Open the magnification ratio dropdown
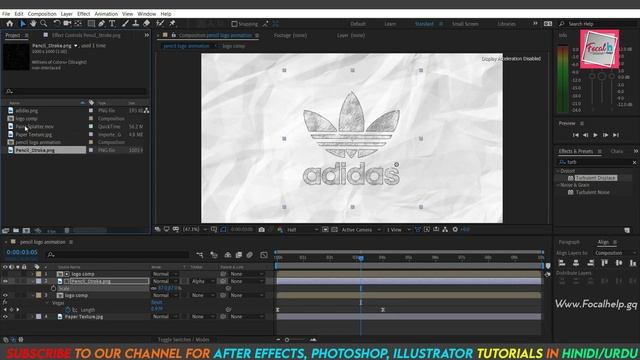The width and height of the screenshot is (640, 360). coord(195,230)
